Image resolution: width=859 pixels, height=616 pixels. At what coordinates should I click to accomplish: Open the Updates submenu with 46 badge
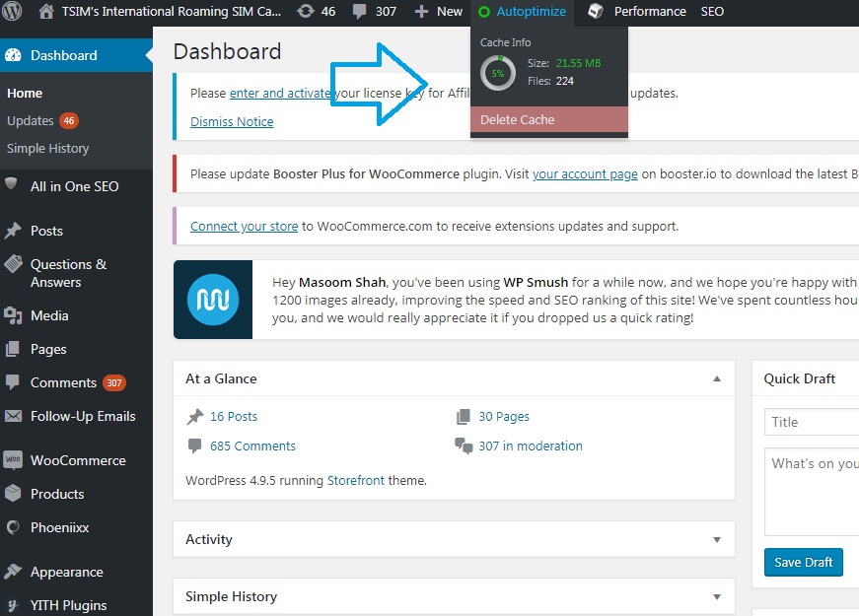pos(42,120)
